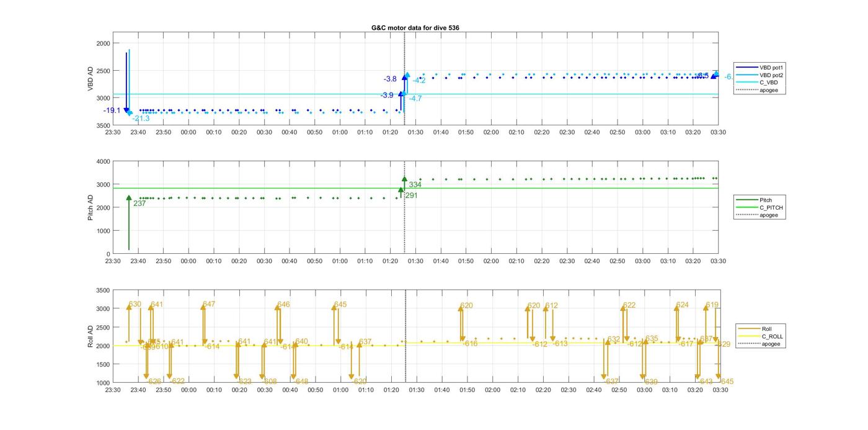Click the '237' pitch move annotation
Image resolution: width=868 pixels, height=430 pixels.
point(139,203)
